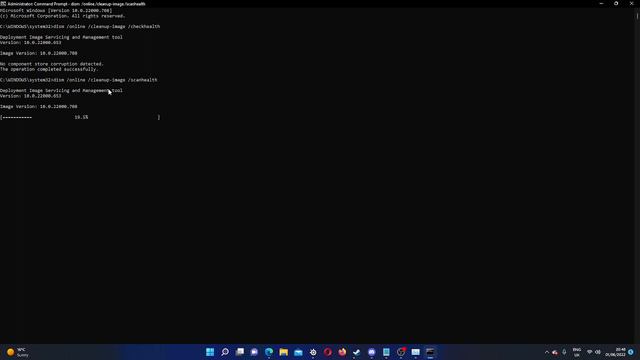Open Wi-Fi network quick settings
This screenshot has height=360, width=640.
589,352
